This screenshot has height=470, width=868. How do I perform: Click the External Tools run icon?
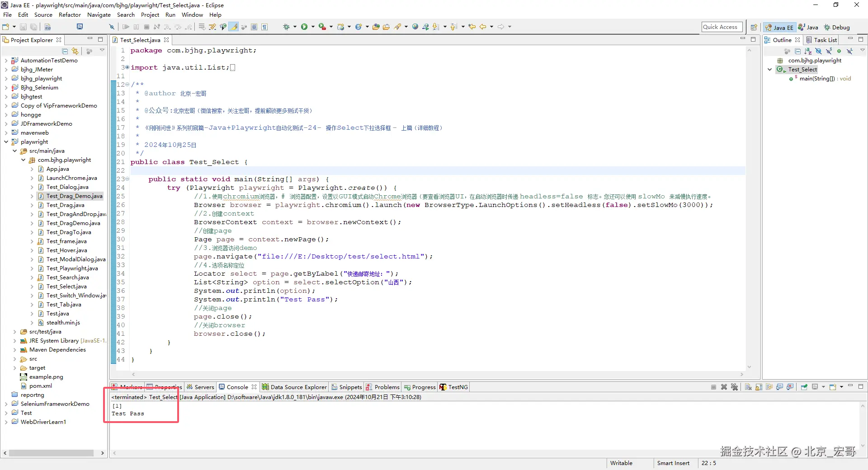click(322, 27)
